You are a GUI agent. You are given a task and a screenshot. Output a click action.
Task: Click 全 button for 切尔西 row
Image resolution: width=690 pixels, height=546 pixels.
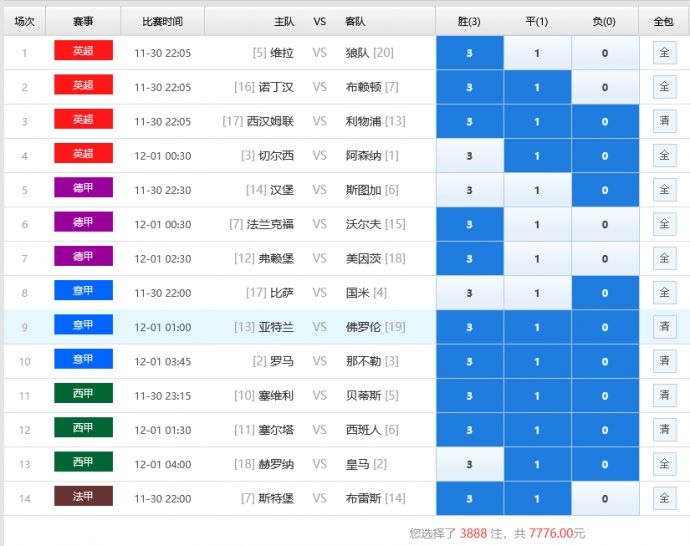point(664,155)
